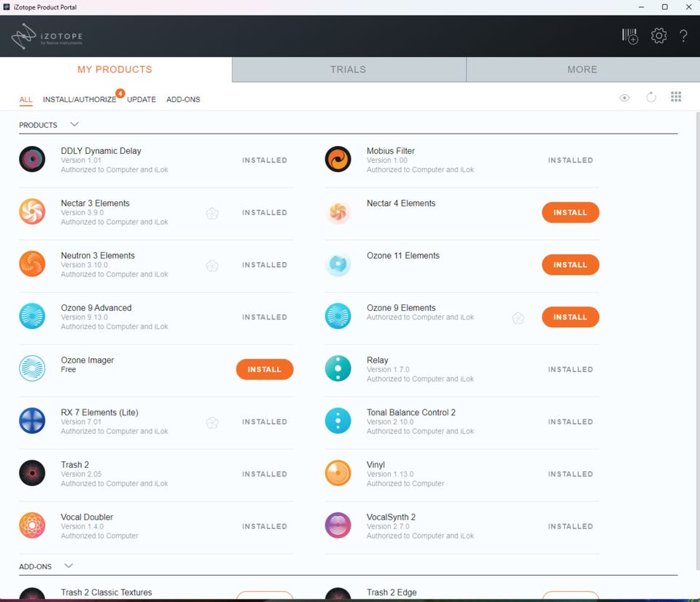The width and height of the screenshot is (700, 602).
Task: Click Ozone 9 Elements product icon
Action: (338, 316)
